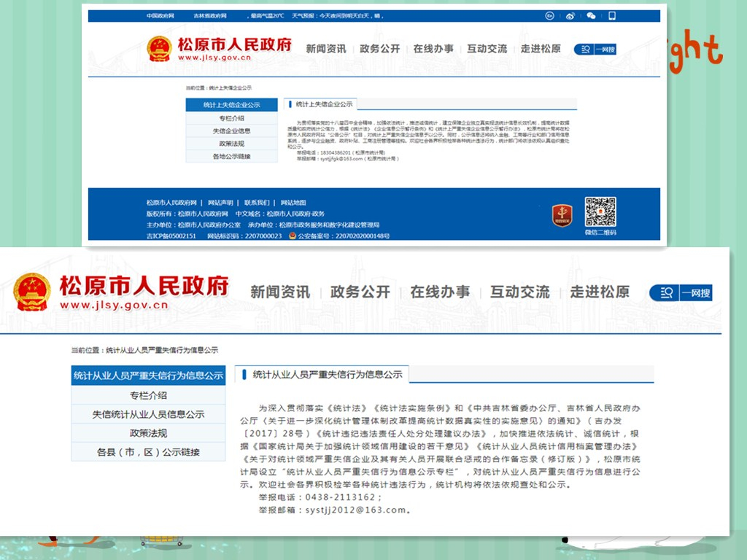Open 松原市人民政府网 footer link
Image resolution: width=747 pixels, height=560 pixels.
[x=171, y=203]
